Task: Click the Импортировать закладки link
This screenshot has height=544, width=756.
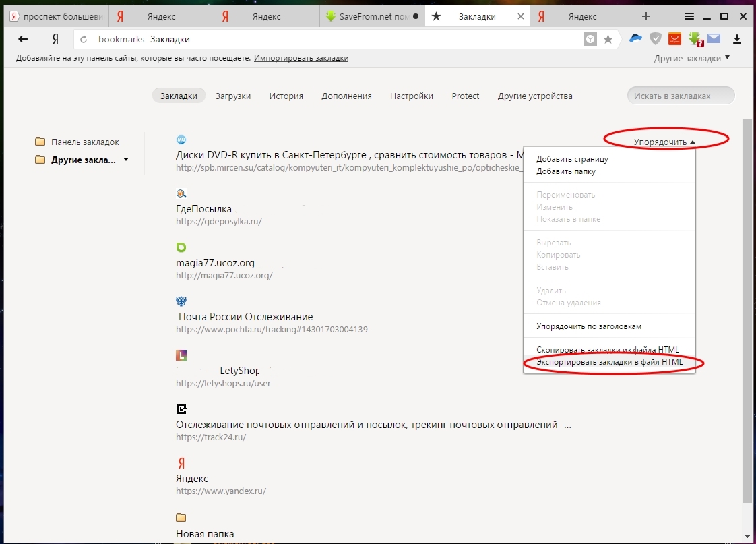Action: point(301,58)
